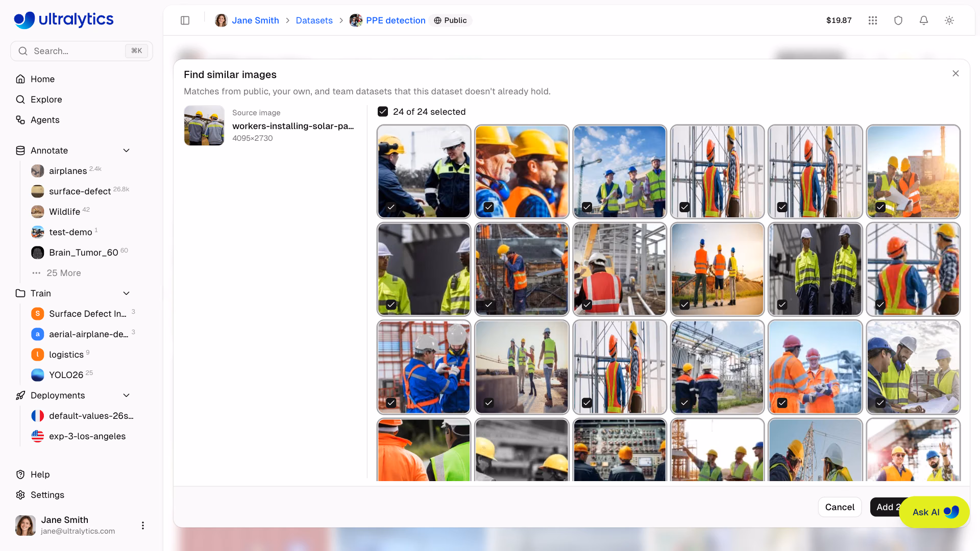Click the Agents icon
The width and height of the screenshot is (980, 551).
click(20, 120)
